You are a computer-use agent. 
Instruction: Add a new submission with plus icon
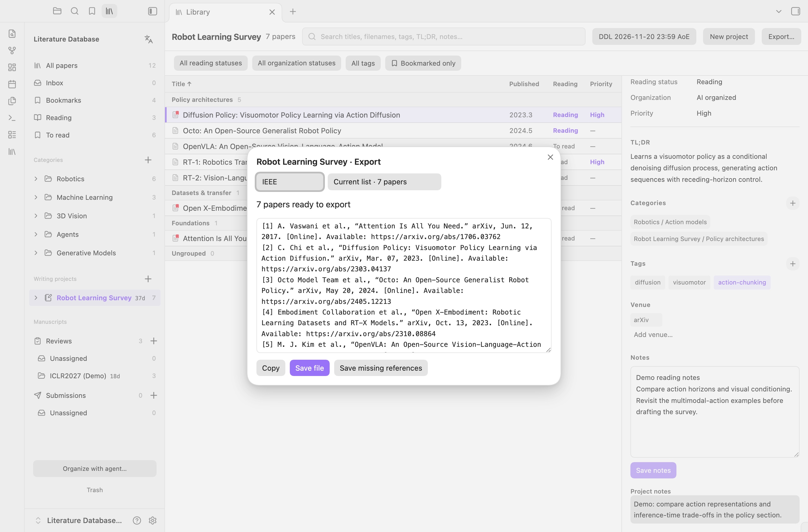point(153,395)
